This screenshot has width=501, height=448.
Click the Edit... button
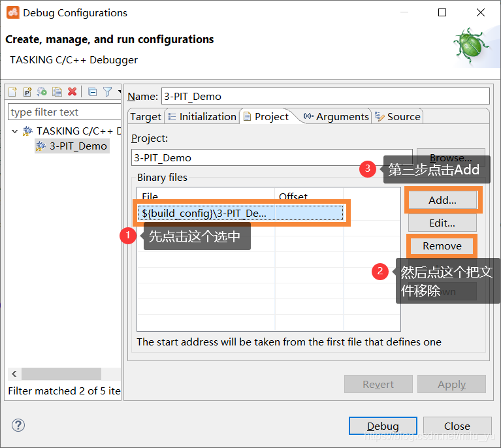pos(442,223)
